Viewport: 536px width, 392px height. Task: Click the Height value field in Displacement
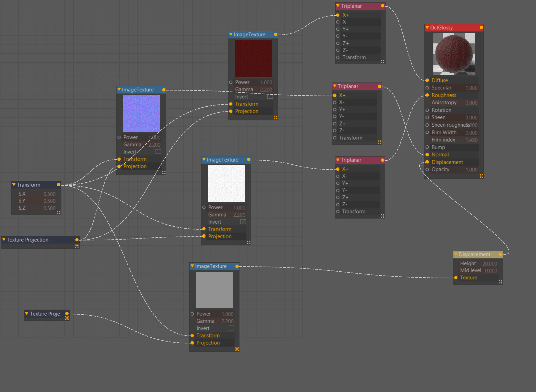click(489, 264)
